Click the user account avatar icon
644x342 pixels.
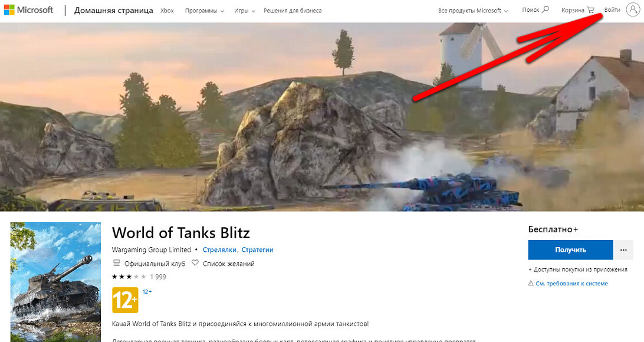click(x=633, y=9)
